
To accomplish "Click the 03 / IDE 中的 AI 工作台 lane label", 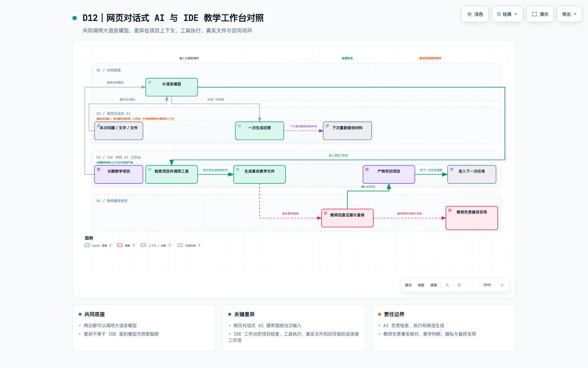I will click(119, 158).
